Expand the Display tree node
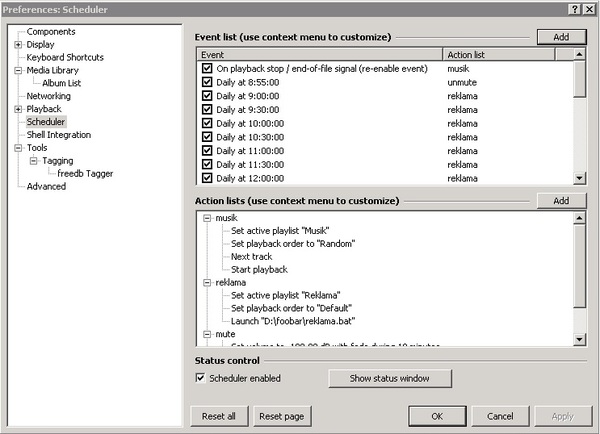 (x=18, y=45)
